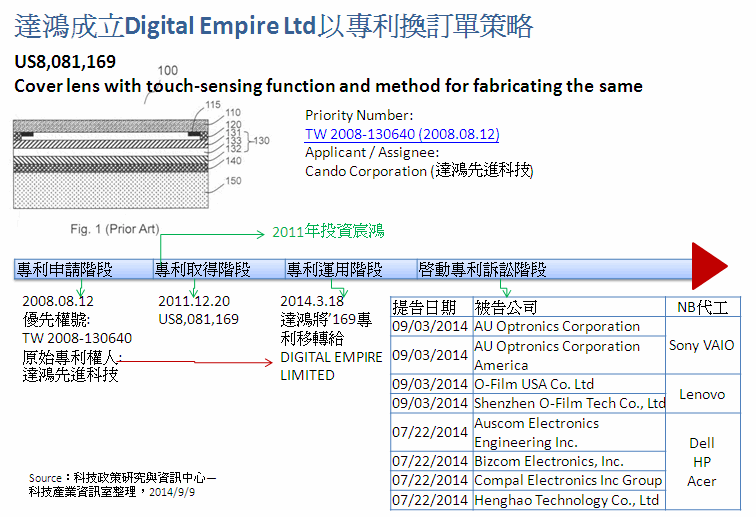This screenshot has width=756, height=517.
Task: Click the 07/22/2014 date beside Bizcom Electronics
Action: tap(430, 462)
